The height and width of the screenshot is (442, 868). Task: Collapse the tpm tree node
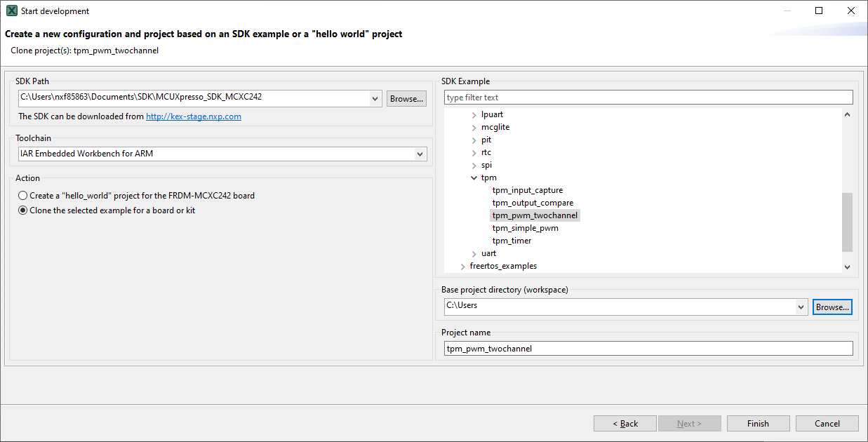[475, 178]
